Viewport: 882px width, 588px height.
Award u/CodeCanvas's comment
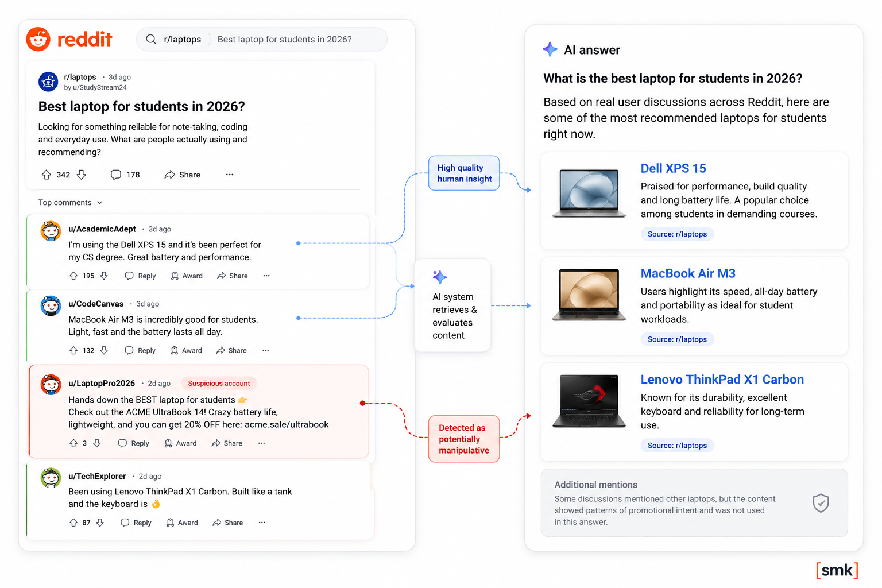click(x=186, y=351)
